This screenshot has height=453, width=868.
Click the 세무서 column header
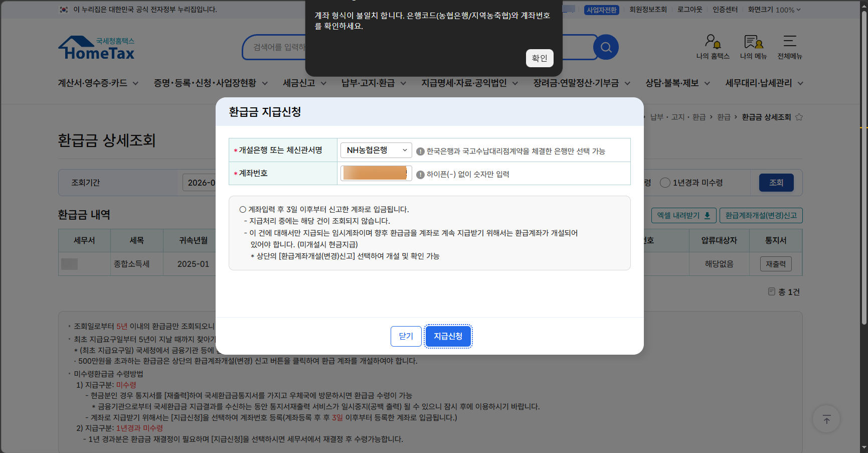84,240
